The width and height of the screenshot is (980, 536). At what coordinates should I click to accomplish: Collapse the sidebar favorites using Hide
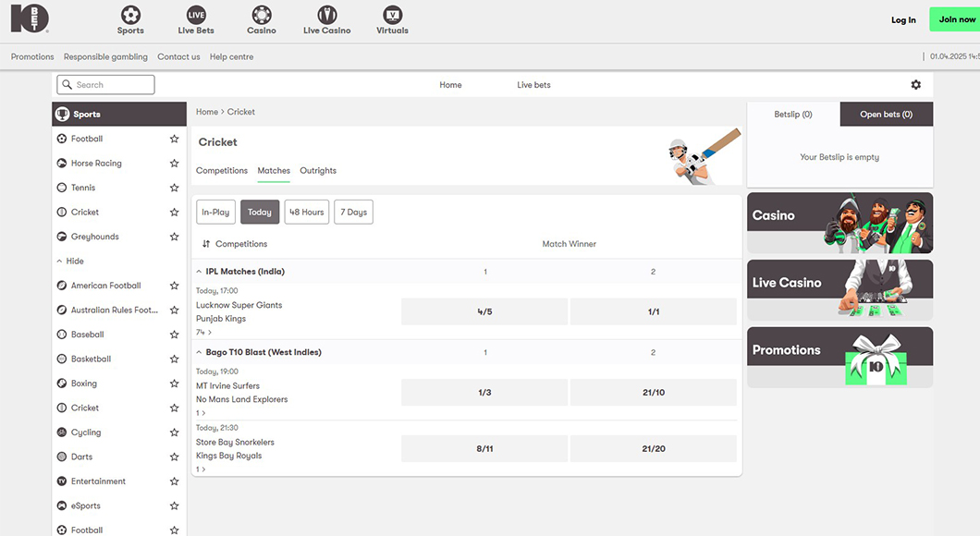pos(70,262)
